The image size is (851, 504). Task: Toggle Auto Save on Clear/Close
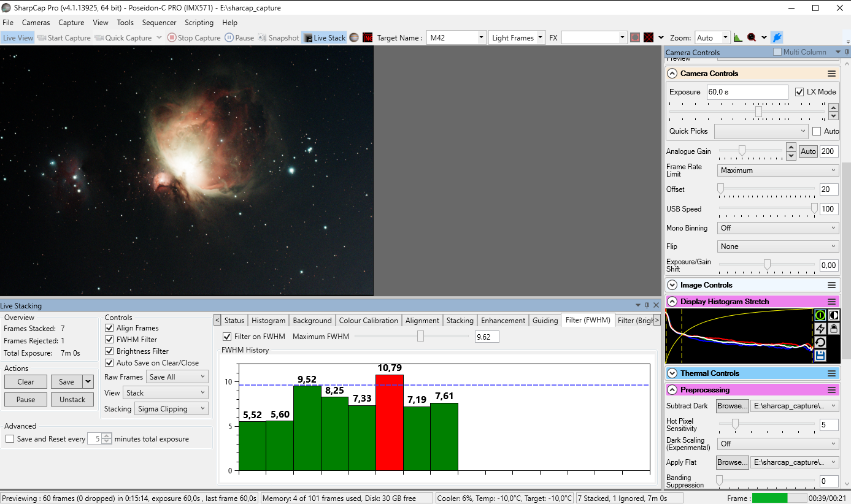[x=109, y=363]
